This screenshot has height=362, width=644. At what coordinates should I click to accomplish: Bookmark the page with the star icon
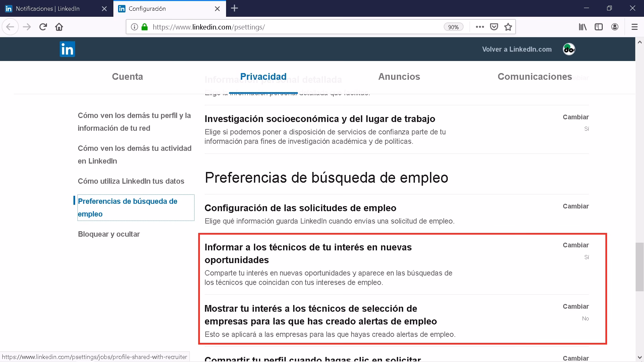pos(508,27)
